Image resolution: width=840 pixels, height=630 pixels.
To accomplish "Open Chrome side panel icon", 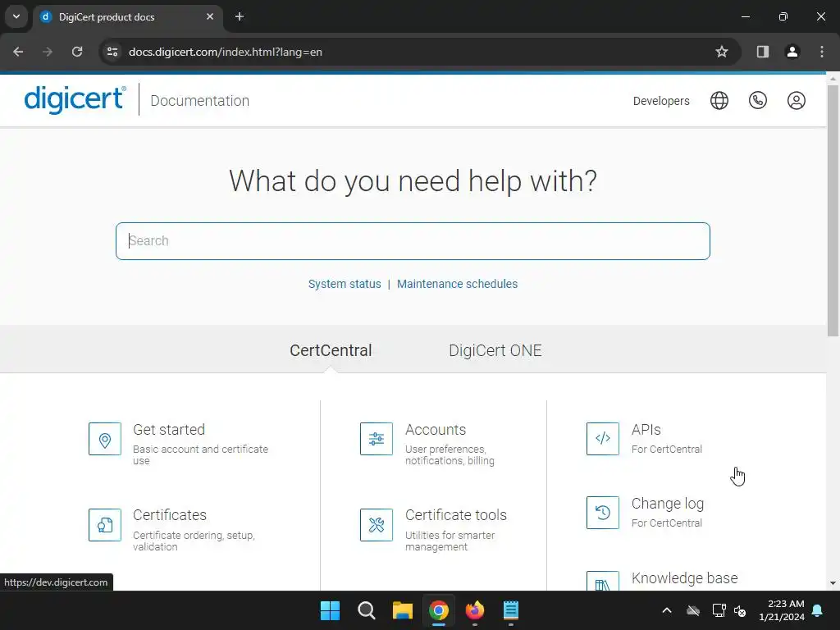I will point(762,52).
